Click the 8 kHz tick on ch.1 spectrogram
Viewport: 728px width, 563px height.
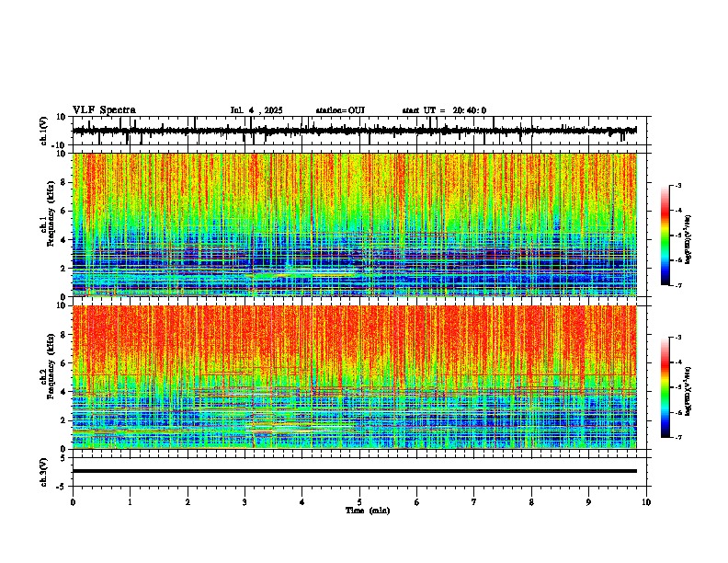(x=63, y=182)
